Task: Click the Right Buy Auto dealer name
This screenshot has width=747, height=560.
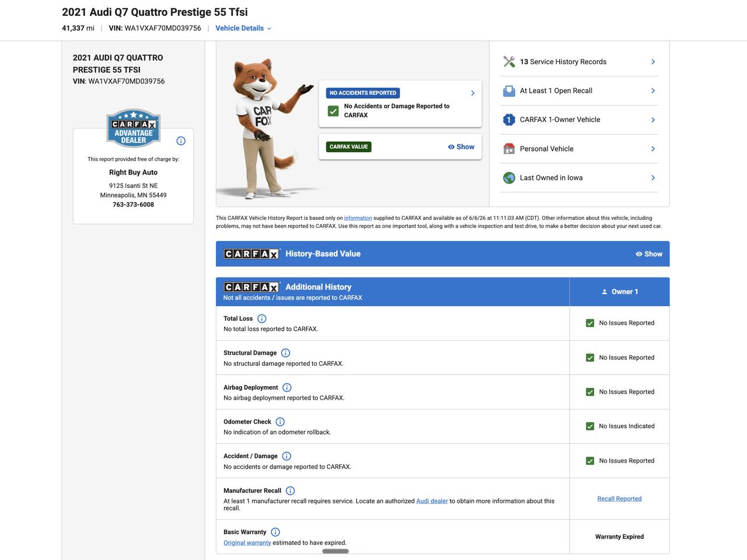Action: click(x=134, y=173)
